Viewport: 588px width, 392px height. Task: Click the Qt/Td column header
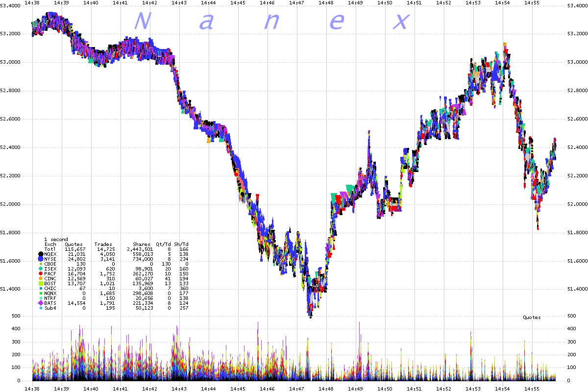click(x=163, y=244)
